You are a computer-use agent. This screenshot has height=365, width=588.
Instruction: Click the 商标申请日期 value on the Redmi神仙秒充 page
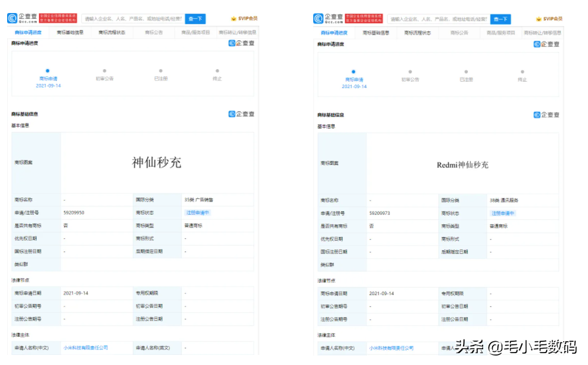(381, 293)
